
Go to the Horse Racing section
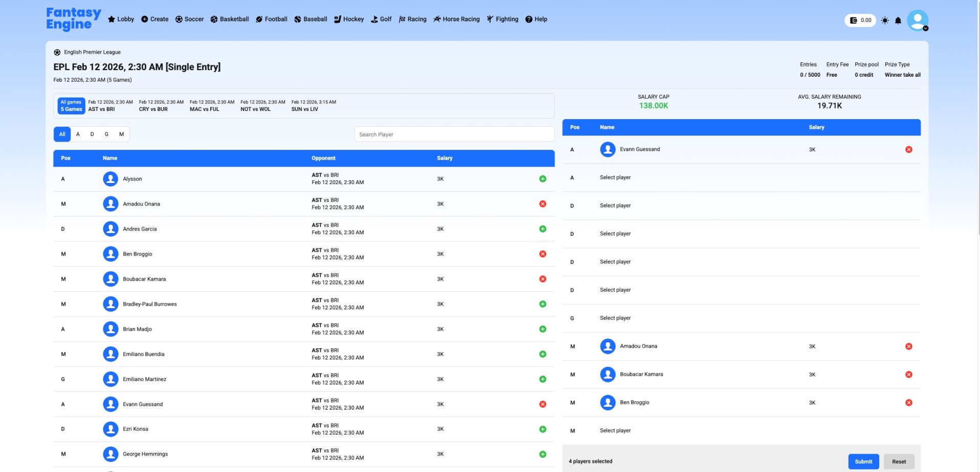456,19
